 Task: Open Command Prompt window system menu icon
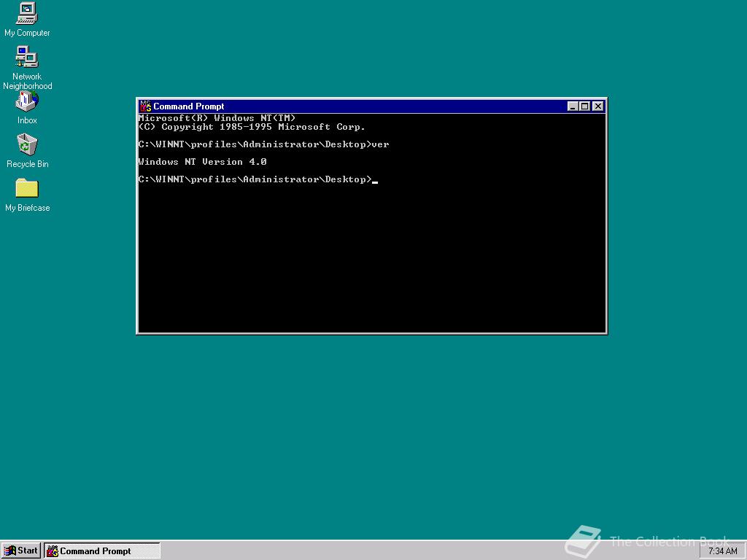[x=145, y=106]
